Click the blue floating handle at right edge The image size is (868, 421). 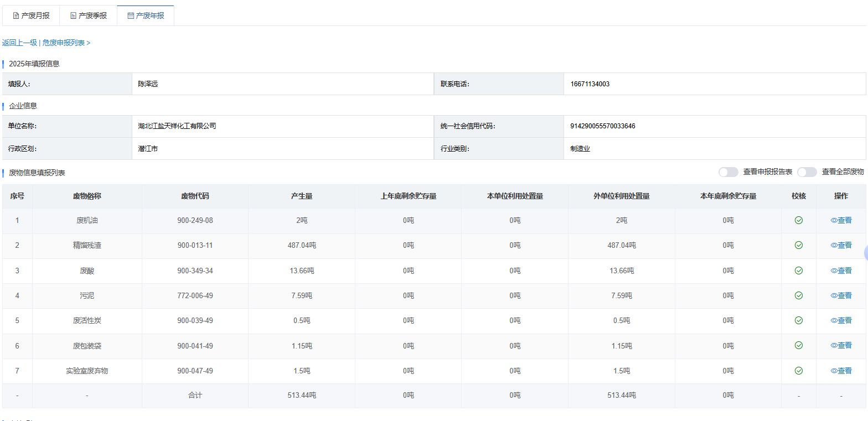[x=866, y=253]
